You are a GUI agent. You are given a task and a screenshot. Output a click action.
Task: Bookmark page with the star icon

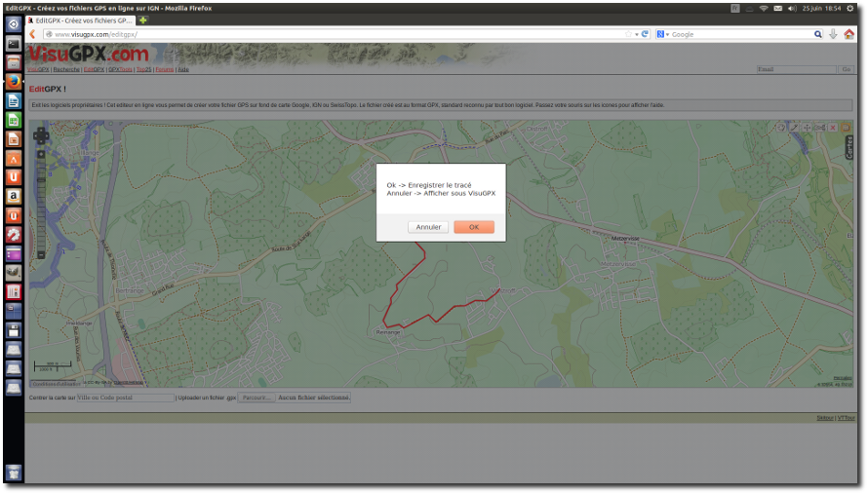click(628, 34)
